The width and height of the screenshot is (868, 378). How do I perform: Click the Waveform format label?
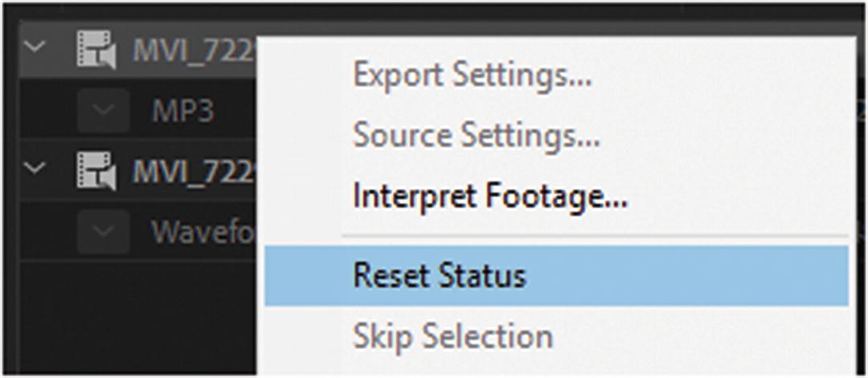pyautogui.click(x=203, y=232)
